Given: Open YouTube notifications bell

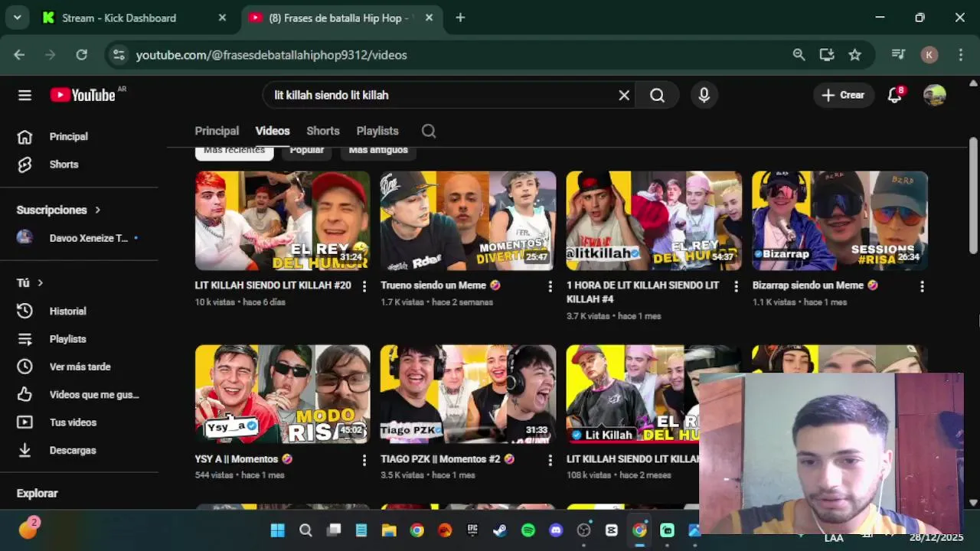Looking at the screenshot, I should tap(894, 95).
